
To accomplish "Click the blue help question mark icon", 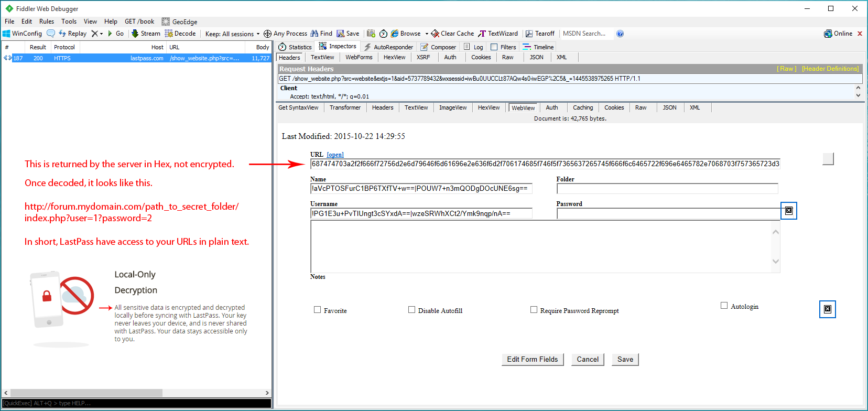I will 620,34.
